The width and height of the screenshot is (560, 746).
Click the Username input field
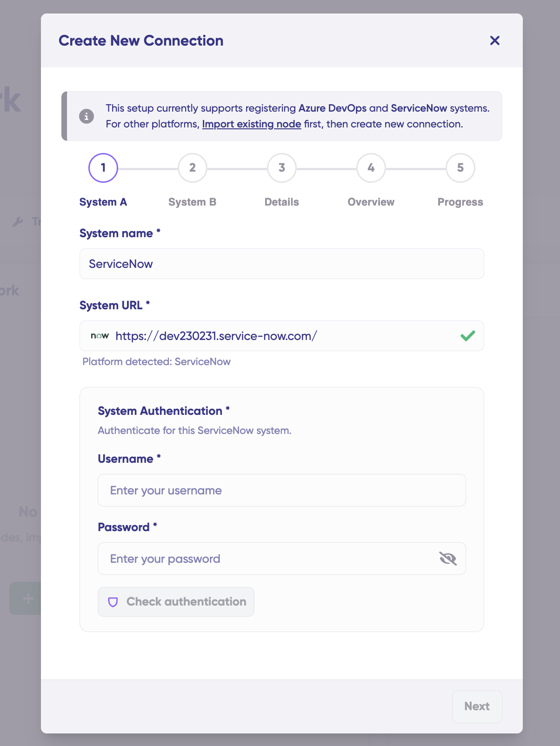pyautogui.click(x=281, y=490)
